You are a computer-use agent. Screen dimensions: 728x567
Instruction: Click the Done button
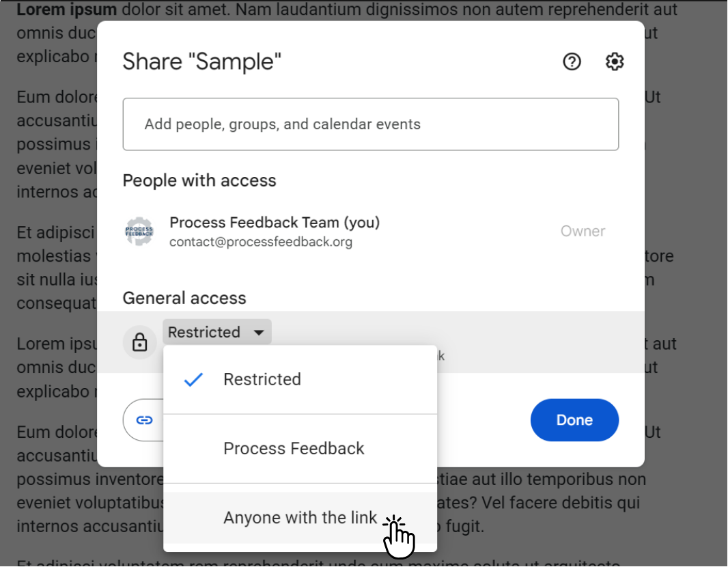click(x=574, y=420)
